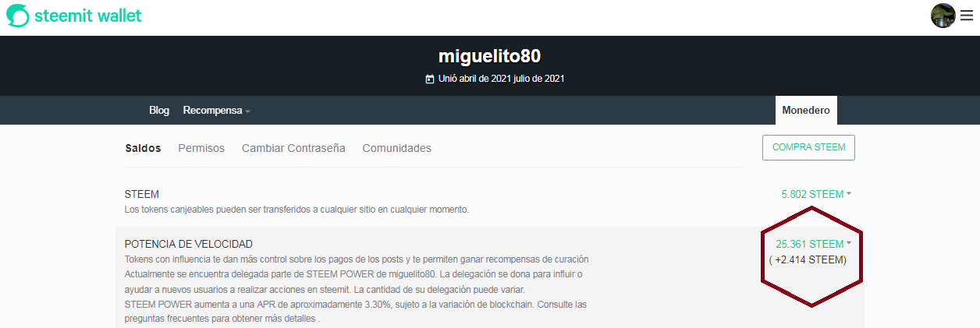Open the user avatar profile picture
This screenshot has height=328, width=980.
click(x=943, y=16)
